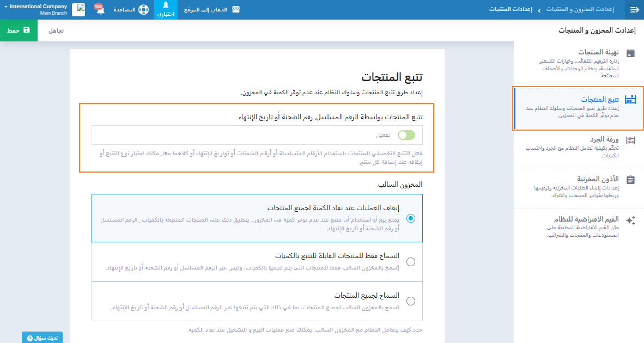Click the ورقة الجرد abacus icon
This screenshot has height=343, width=644.
click(x=630, y=140)
